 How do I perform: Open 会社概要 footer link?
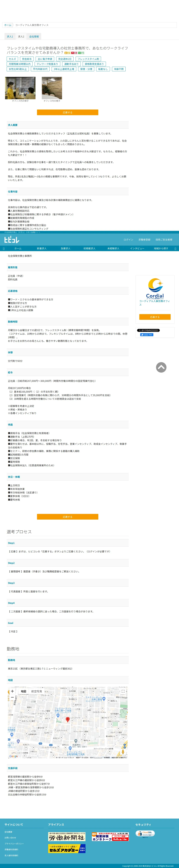point(8,832)
